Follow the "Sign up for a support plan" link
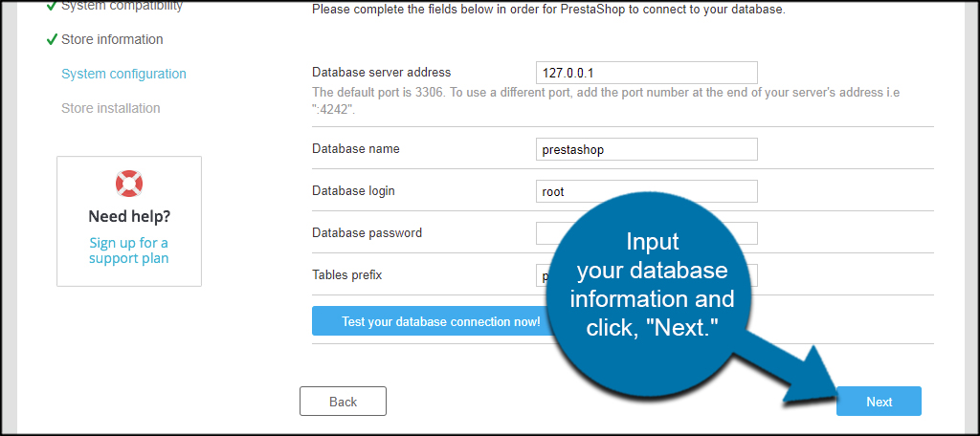The height and width of the screenshot is (436, 980). click(x=129, y=251)
